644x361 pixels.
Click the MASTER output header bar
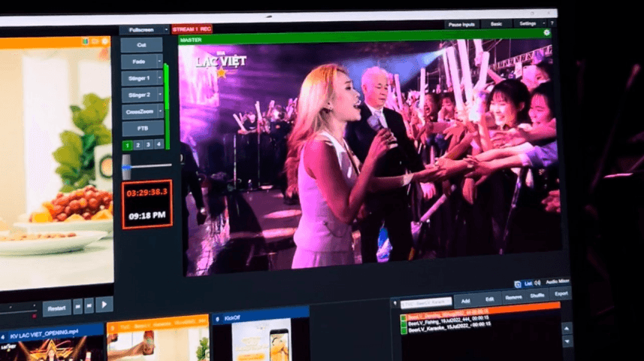point(364,37)
